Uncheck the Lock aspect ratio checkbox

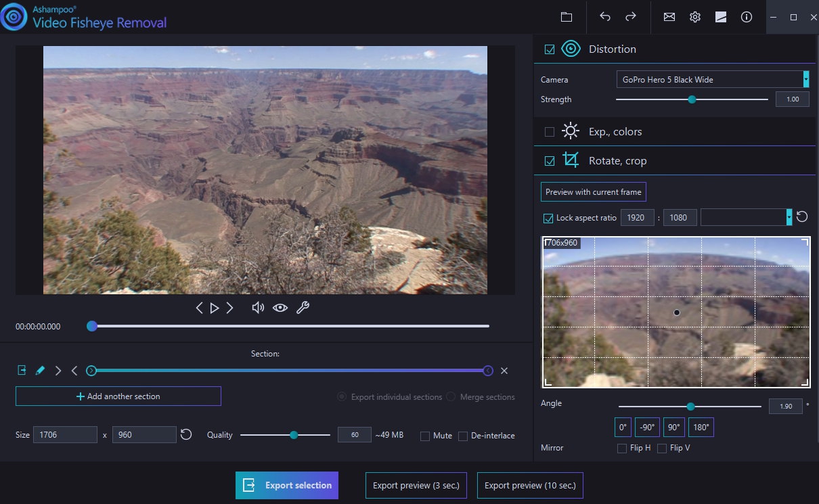click(549, 218)
